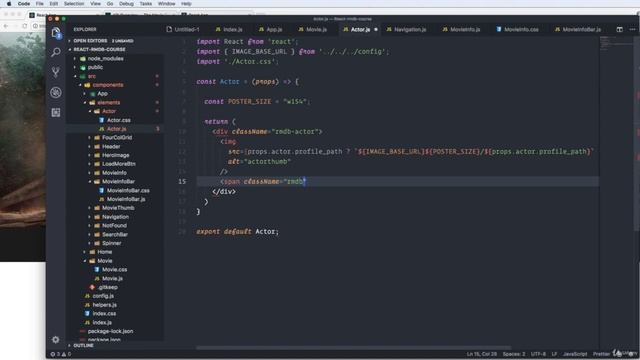Open Movie.css in the explorer
This screenshot has width=640, height=360.
pyautogui.click(x=114, y=269)
